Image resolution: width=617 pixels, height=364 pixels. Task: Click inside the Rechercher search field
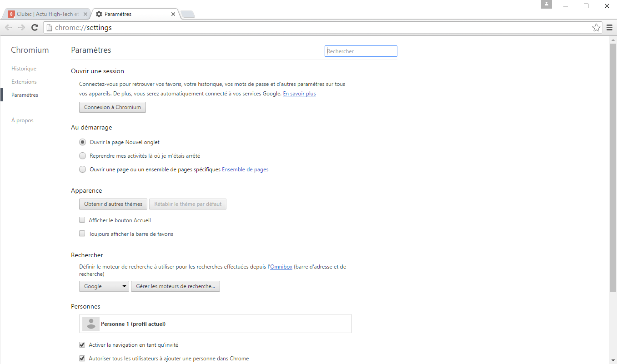[361, 51]
